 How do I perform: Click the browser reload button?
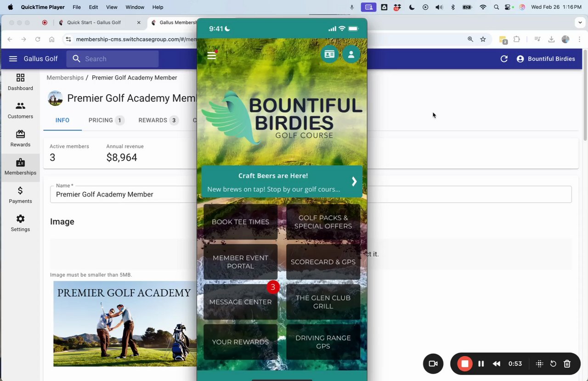(38, 39)
